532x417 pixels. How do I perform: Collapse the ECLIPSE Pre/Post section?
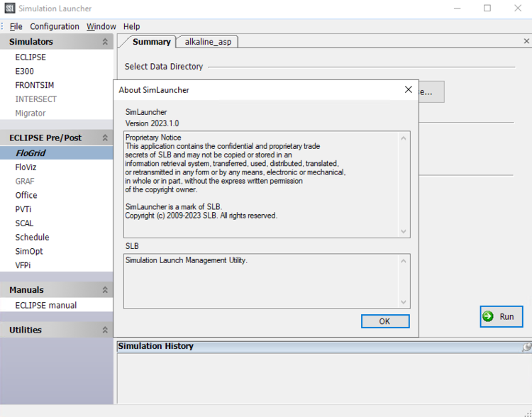105,138
